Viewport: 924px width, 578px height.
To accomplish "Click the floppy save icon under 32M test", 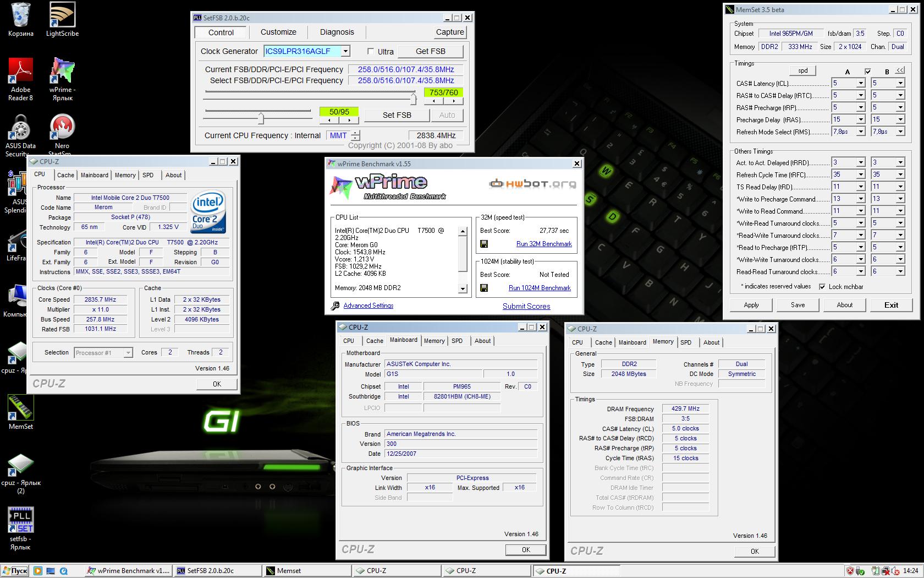I will click(x=484, y=244).
